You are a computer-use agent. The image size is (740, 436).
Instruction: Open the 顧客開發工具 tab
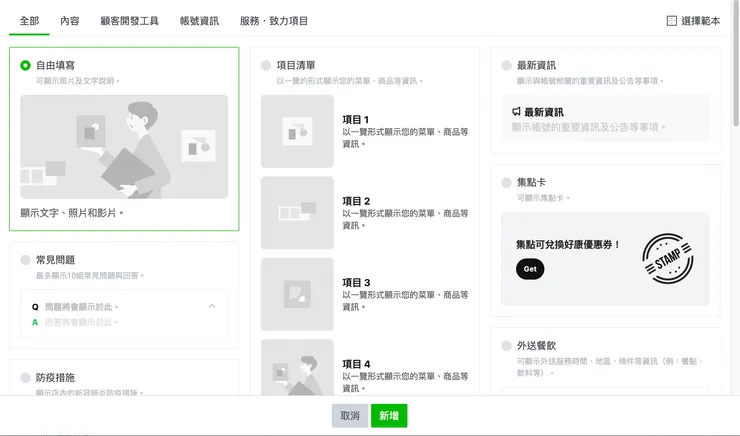tap(129, 21)
